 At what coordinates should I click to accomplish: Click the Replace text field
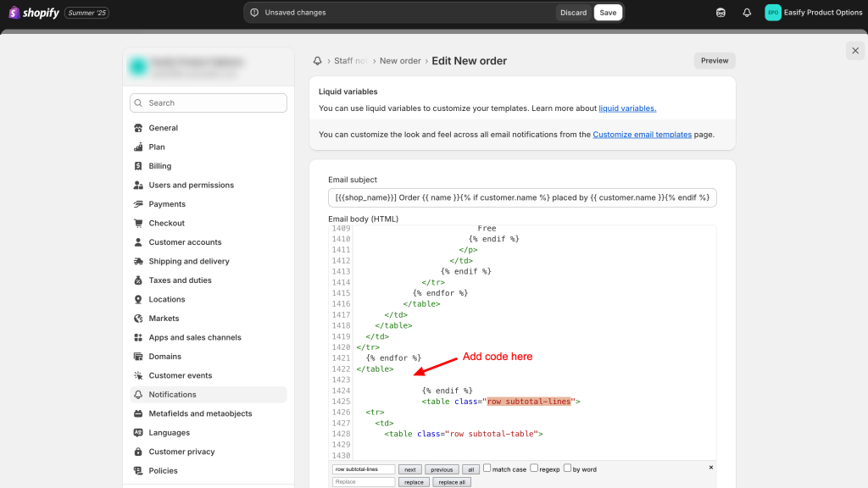click(x=364, y=482)
